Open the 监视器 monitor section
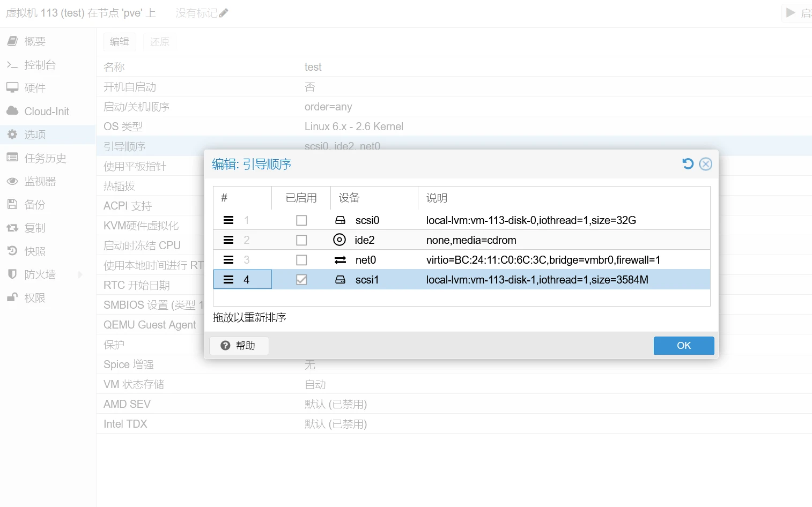This screenshot has height=507, width=812. click(47, 181)
